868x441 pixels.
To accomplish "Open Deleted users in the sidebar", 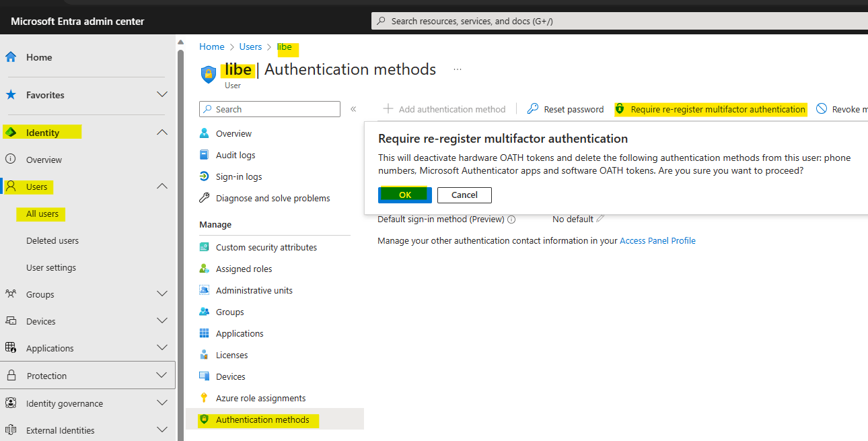I will (x=52, y=240).
